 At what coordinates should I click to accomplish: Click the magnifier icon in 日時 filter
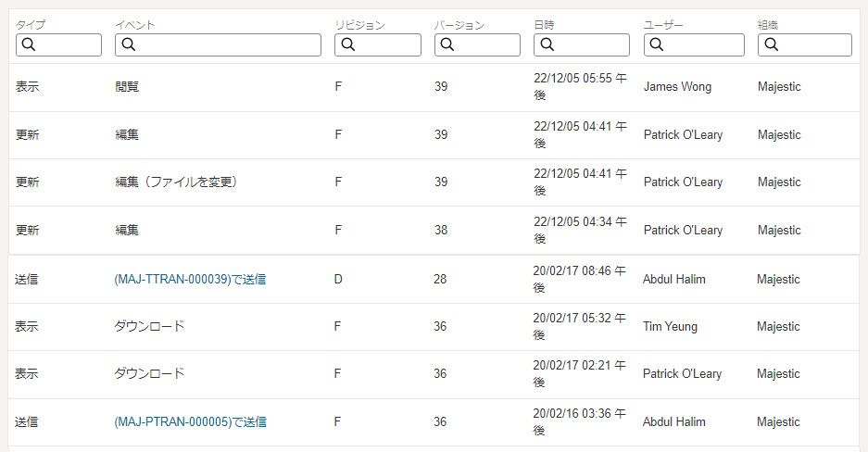pos(547,44)
